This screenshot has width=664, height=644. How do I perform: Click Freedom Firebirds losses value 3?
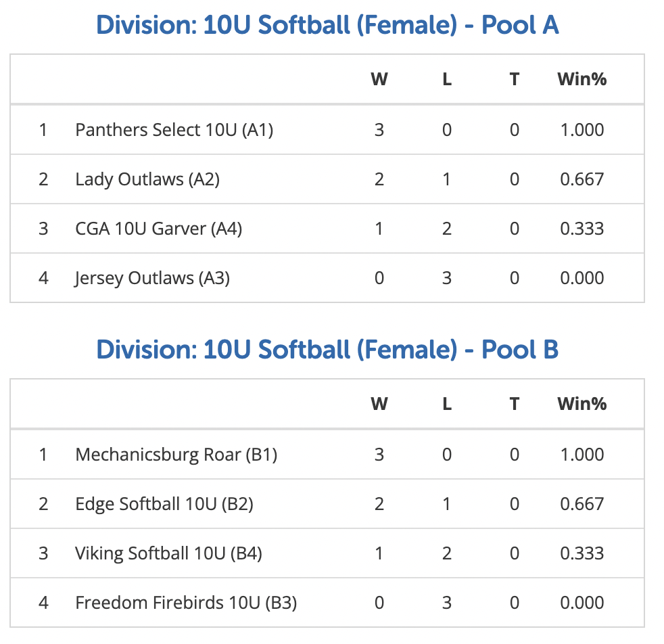447,603
